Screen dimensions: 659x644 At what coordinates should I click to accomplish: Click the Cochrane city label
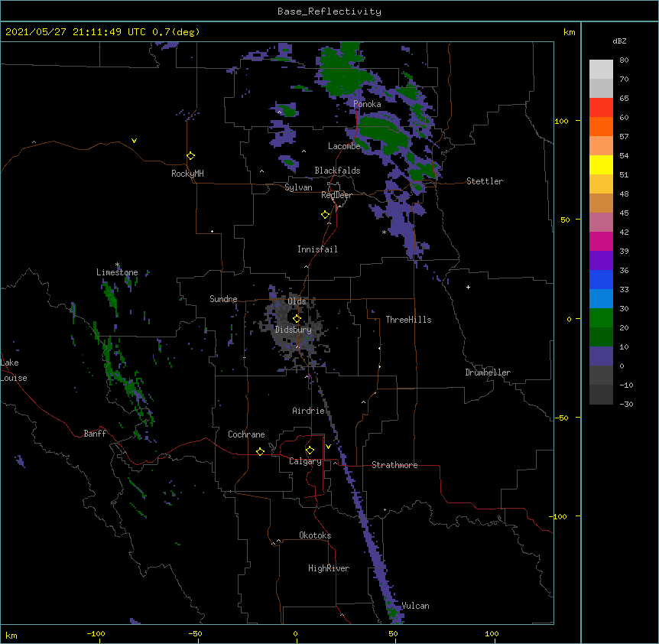point(246,434)
